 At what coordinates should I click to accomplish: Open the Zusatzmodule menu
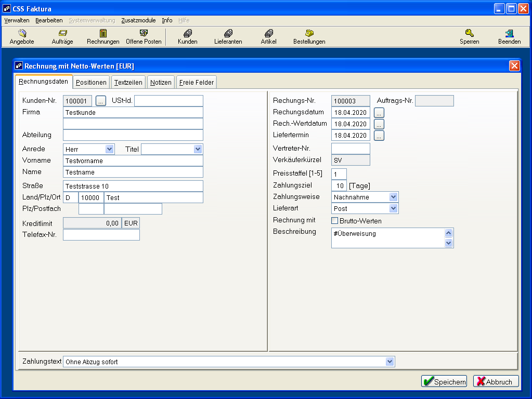coord(138,20)
